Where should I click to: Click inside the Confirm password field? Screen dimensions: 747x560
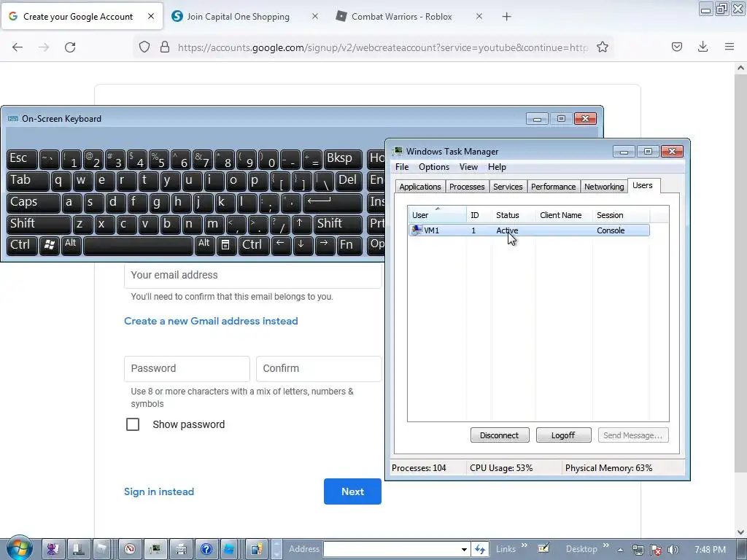coord(319,368)
